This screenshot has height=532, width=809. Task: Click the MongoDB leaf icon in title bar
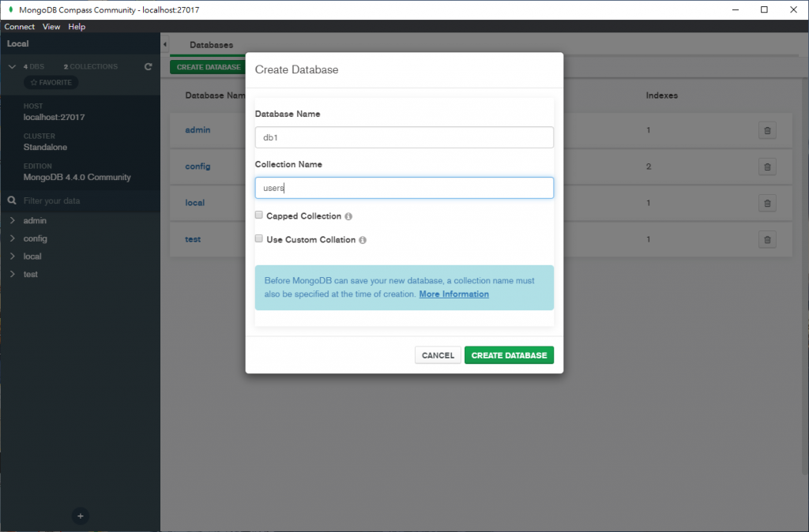10,9
